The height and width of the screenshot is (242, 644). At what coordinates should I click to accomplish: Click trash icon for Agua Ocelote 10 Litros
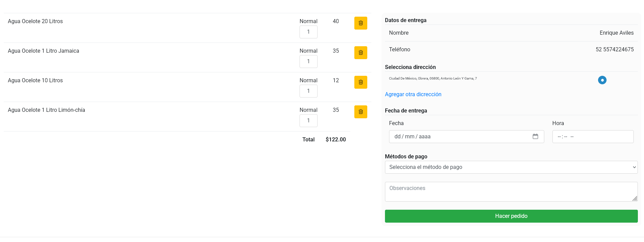[x=360, y=82]
